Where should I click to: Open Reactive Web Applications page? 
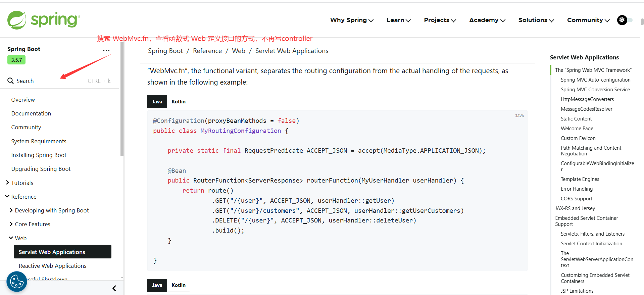coord(53,266)
